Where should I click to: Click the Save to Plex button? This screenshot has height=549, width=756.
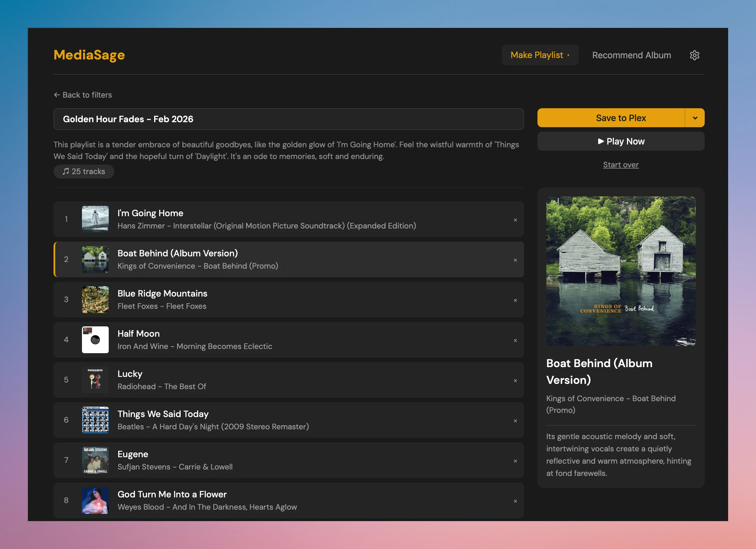(611, 118)
